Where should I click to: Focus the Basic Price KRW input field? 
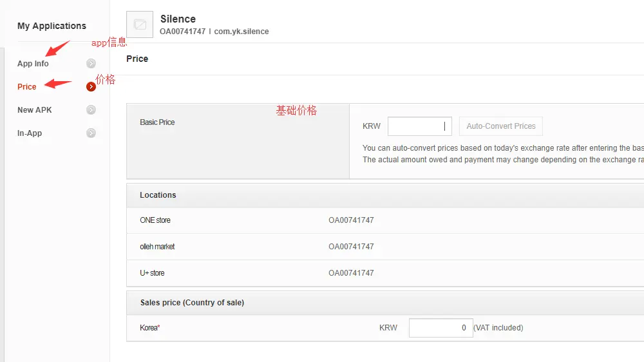pos(419,126)
